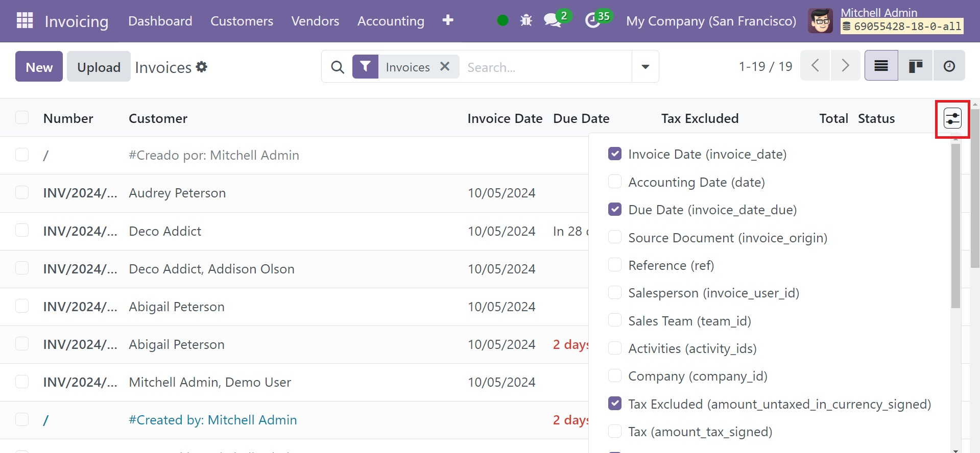Viewport: 980px width, 453px height.
Task: Expand the search options dropdown
Action: (645, 66)
